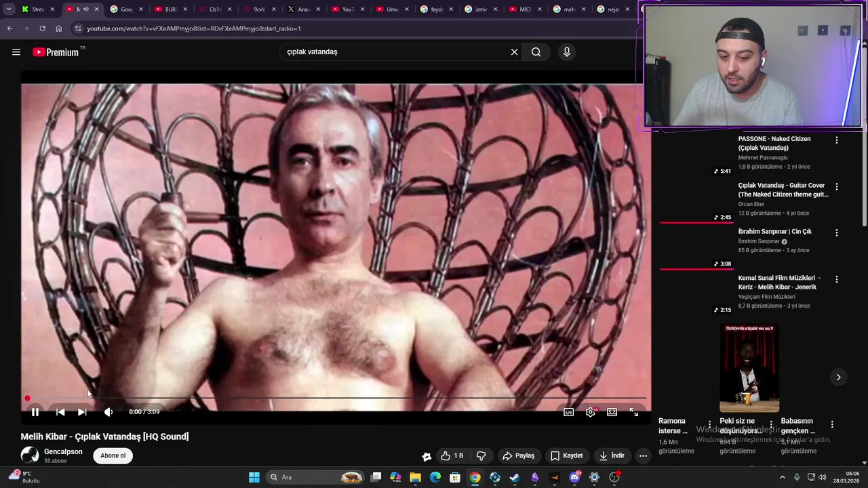Screen dimensions: 868x488
Task: Download video with the İndir button
Action: (x=611, y=455)
